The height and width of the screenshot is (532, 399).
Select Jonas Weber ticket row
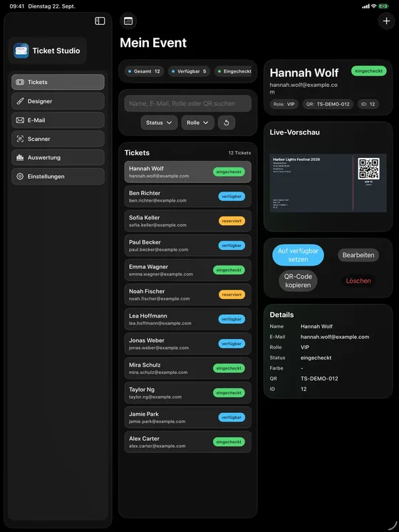point(188,344)
